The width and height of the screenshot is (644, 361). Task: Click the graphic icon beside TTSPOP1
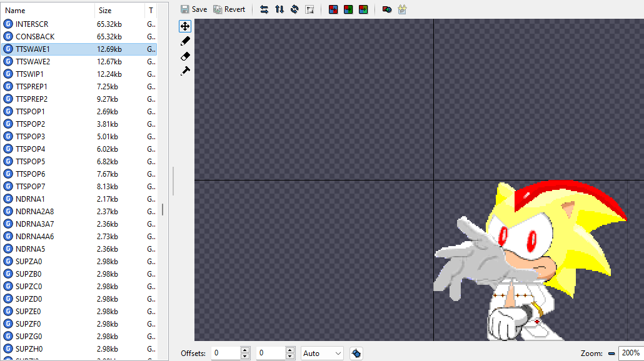pyautogui.click(x=8, y=112)
